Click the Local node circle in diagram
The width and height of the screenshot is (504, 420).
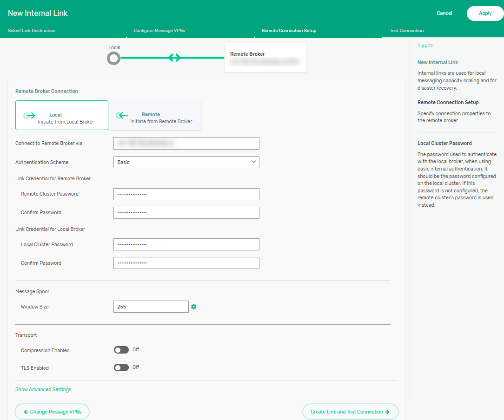pyautogui.click(x=113, y=58)
